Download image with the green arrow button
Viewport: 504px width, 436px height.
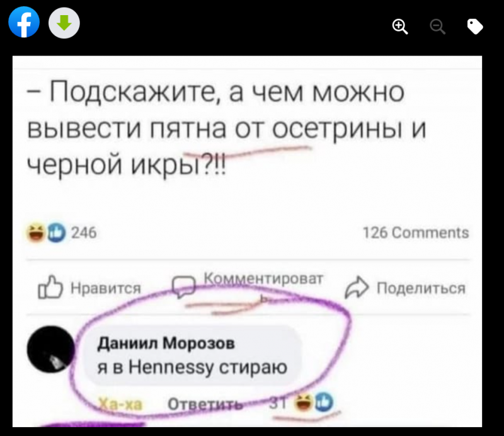click(64, 23)
